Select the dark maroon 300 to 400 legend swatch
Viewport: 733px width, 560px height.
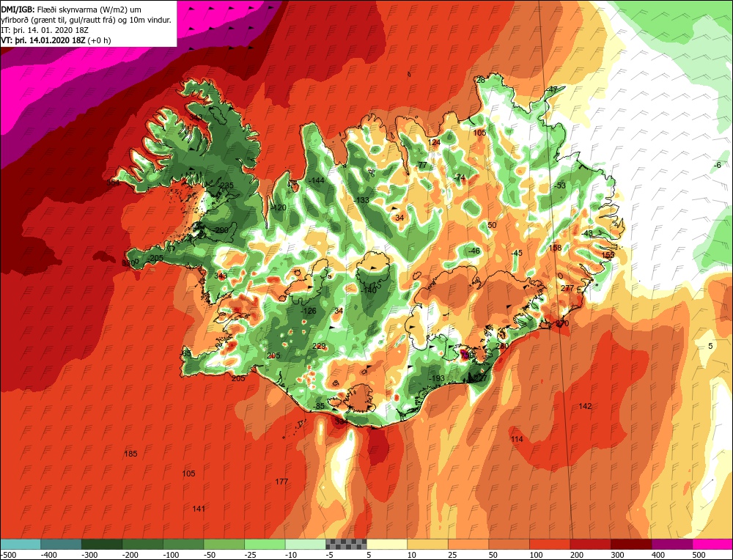tap(631, 544)
